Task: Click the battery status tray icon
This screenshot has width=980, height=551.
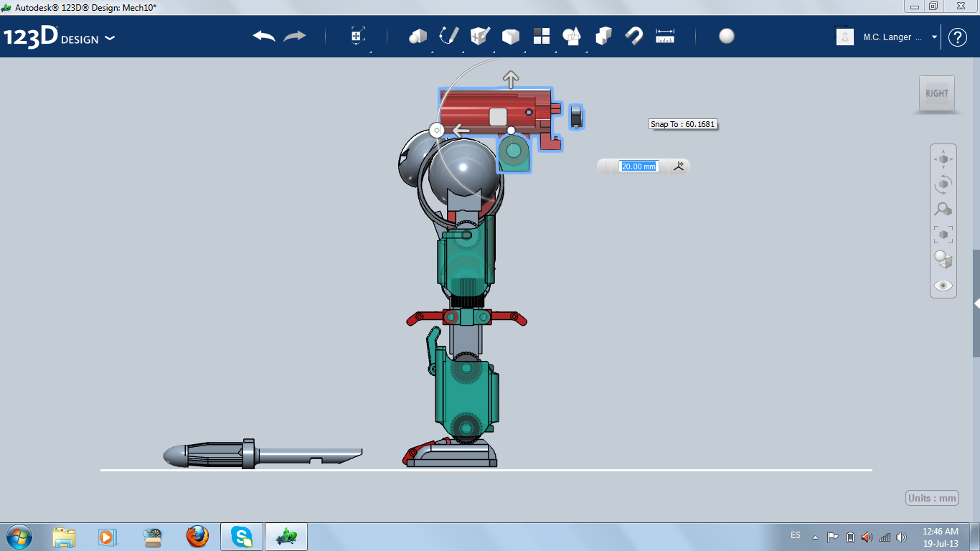Action: tap(850, 537)
